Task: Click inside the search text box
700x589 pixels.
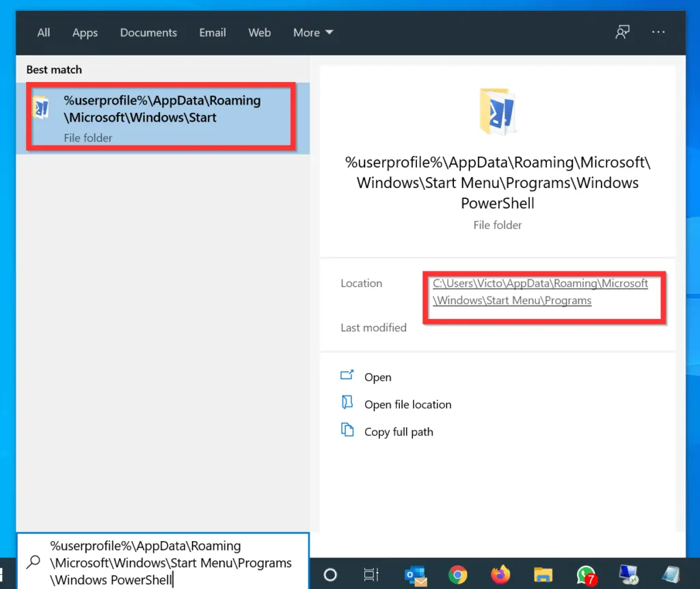Action: pos(171,563)
